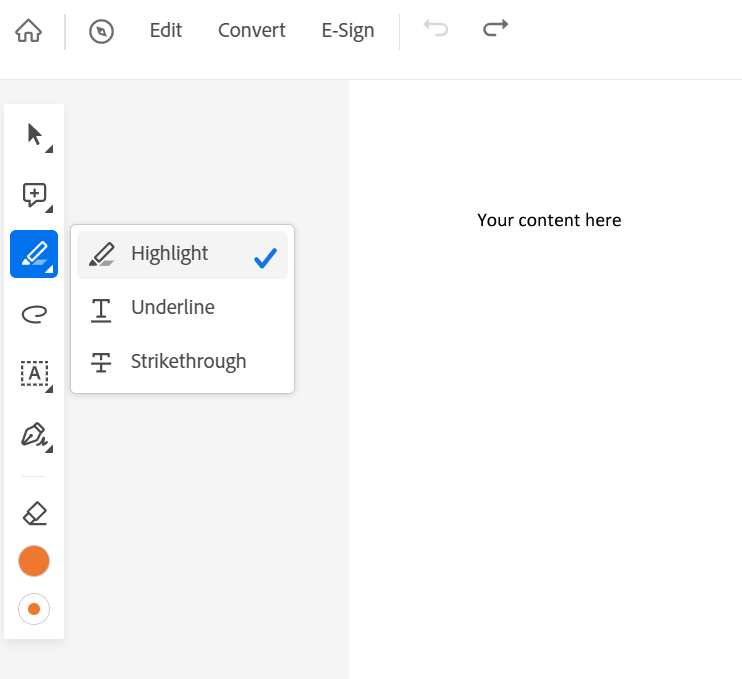Expand the text box tool corner arrow
This screenshot has height=679, width=742.
coord(49,389)
